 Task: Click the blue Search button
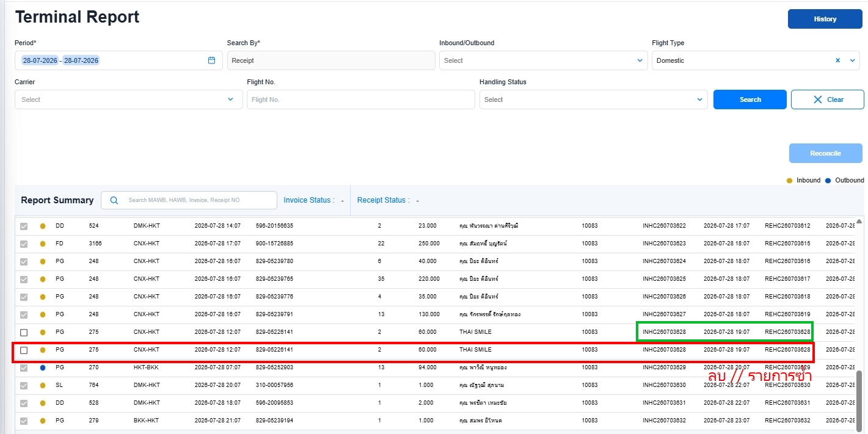coord(750,99)
